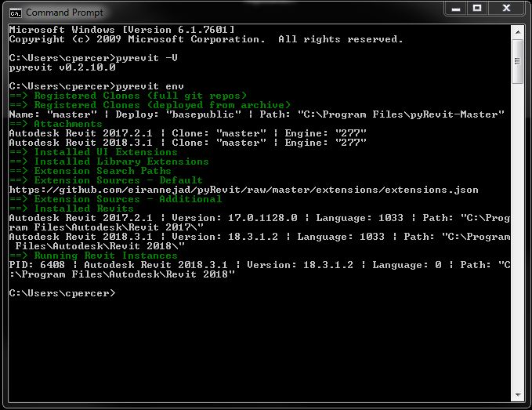This screenshot has width=532, height=410.
Task: Click the Microsoft Corporation copyright line
Action: pos(206,39)
